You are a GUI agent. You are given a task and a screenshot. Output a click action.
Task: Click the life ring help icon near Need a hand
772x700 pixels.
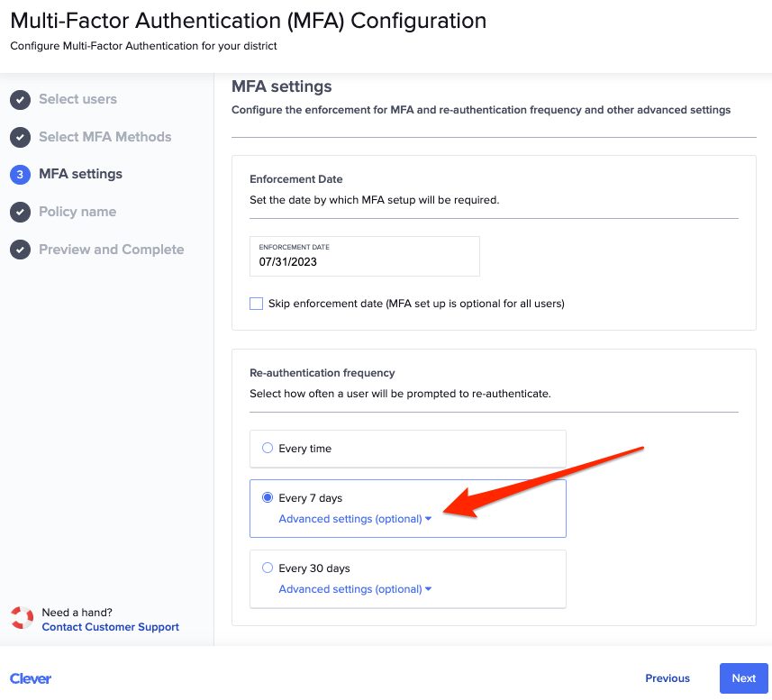(x=22, y=619)
